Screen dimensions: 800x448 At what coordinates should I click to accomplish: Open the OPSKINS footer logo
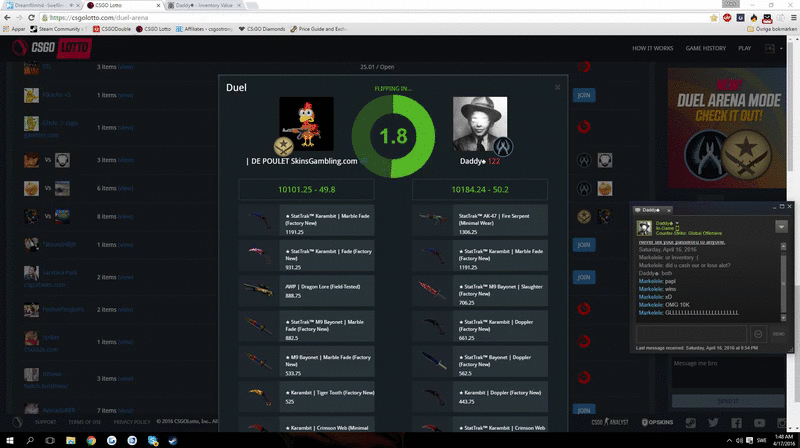pyautogui.click(x=657, y=422)
